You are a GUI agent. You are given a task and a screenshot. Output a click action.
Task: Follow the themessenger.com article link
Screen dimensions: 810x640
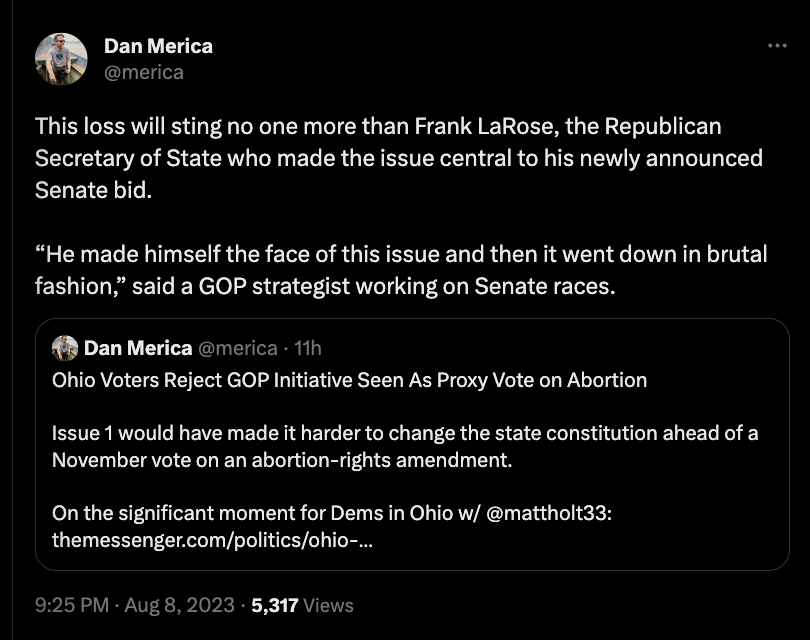(x=212, y=540)
